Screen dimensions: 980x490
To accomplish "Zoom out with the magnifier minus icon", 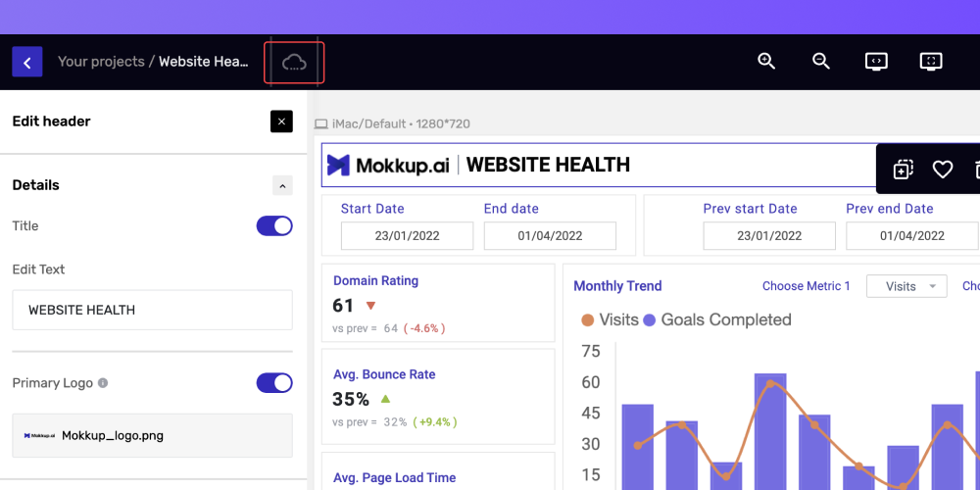I will pyautogui.click(x=820, y=61).
